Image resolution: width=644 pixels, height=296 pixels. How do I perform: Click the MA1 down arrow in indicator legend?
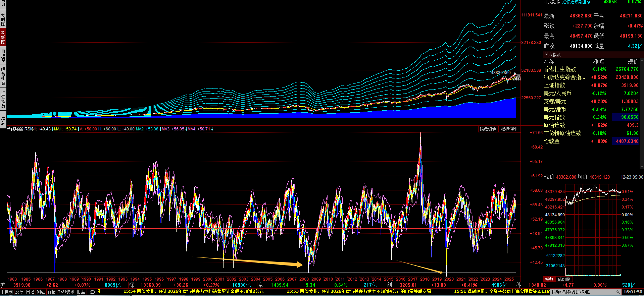(x=78, y=129)
